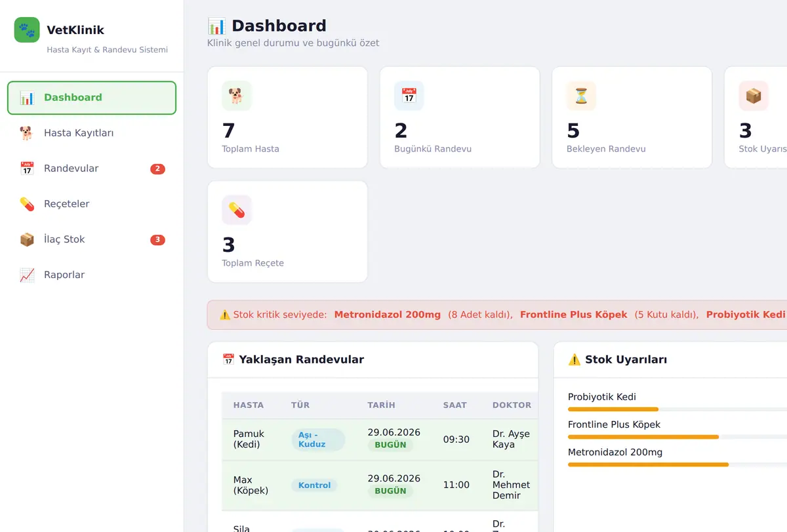Click the DOKTOR column header
This screenshot has width=787, height=532.
tap(512, 405)
